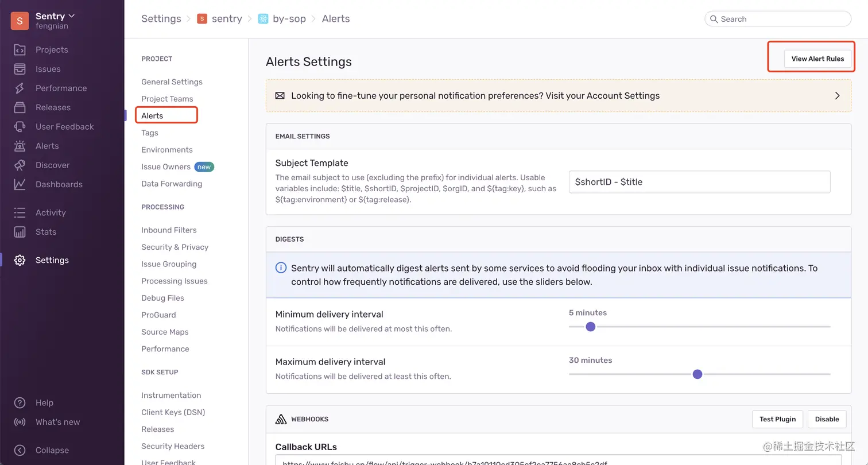Open ProGuard settings
The image size is (868, 465).
(158, 315)
